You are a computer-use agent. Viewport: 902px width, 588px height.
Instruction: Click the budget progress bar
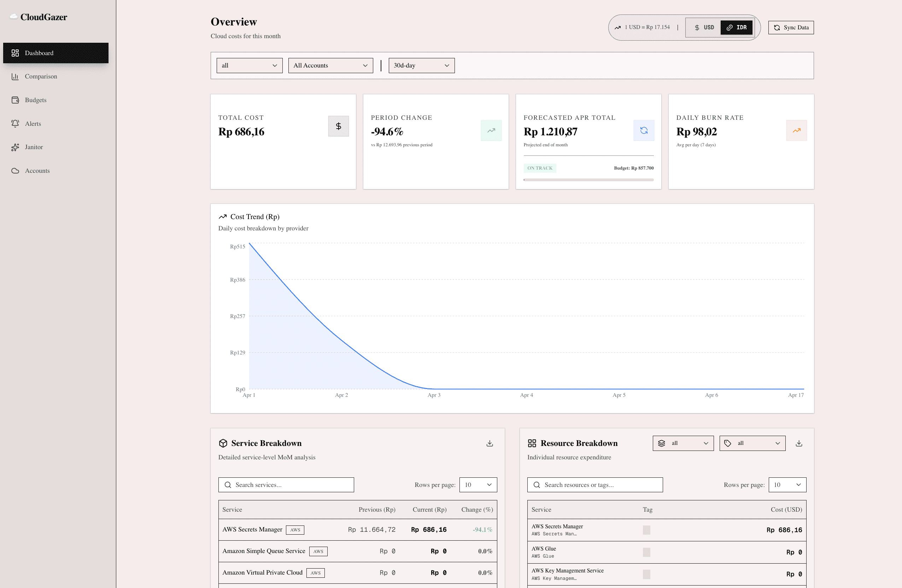[x=588, y=180]
